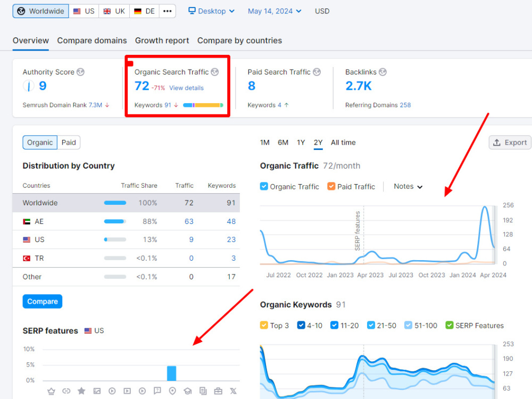
Task: Set chart range to 6M
Action: coord(283,143)
